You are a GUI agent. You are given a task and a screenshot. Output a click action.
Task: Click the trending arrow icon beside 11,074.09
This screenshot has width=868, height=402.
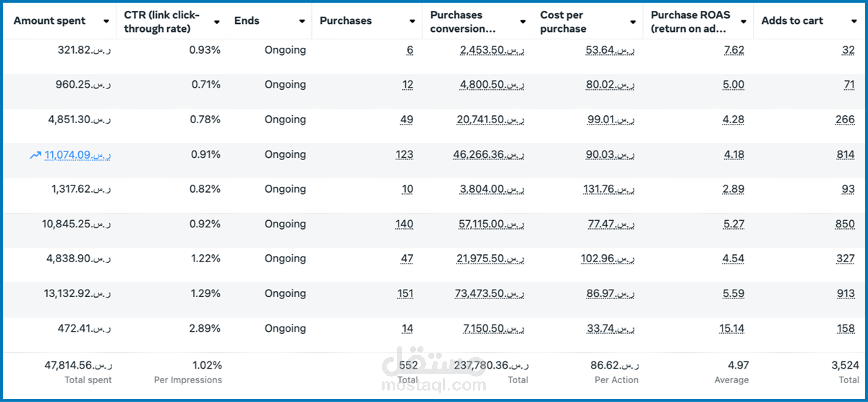pyautogui.click(x=35, y=155)
